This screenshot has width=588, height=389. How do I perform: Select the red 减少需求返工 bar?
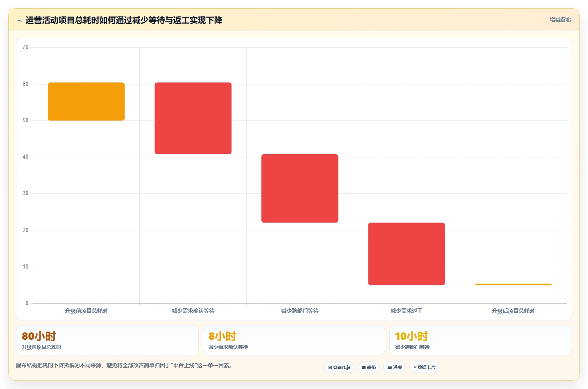(406, 254)
